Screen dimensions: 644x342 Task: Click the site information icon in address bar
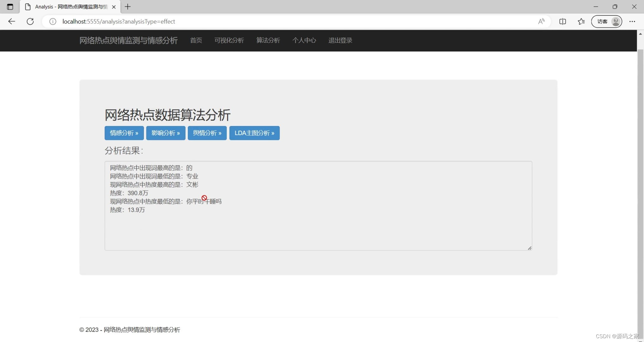tap(53, 22)
